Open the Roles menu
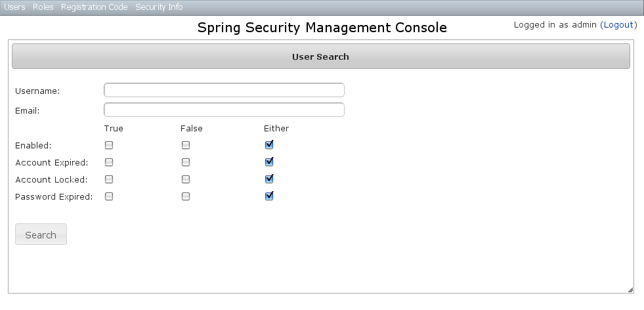This screenshot has width=644, height=310. (43, 7)
